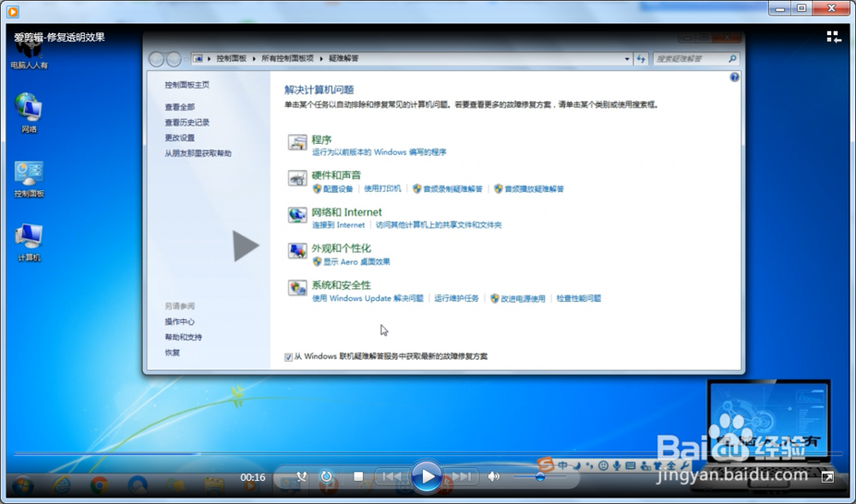Screen dimensions: 856x504
Task: Open the 系统和安全性 category icon
Action: tap(298, 288)
